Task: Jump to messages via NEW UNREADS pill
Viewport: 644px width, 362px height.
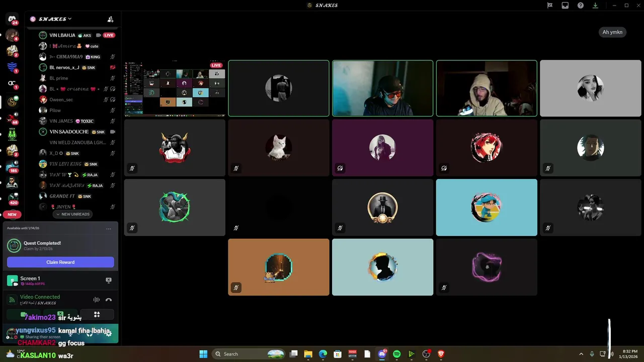Action: click(x=73, y=214)
